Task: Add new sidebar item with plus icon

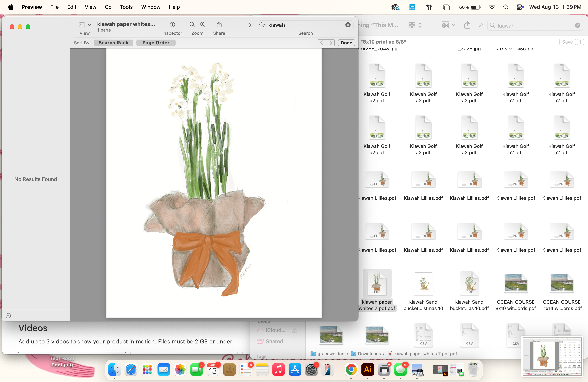Action: pos(8,316)
